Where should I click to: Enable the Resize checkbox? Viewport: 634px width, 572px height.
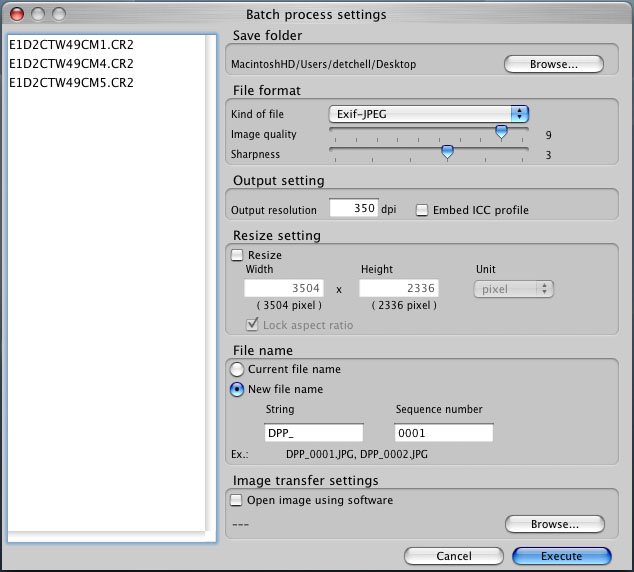tap(238, 255)
